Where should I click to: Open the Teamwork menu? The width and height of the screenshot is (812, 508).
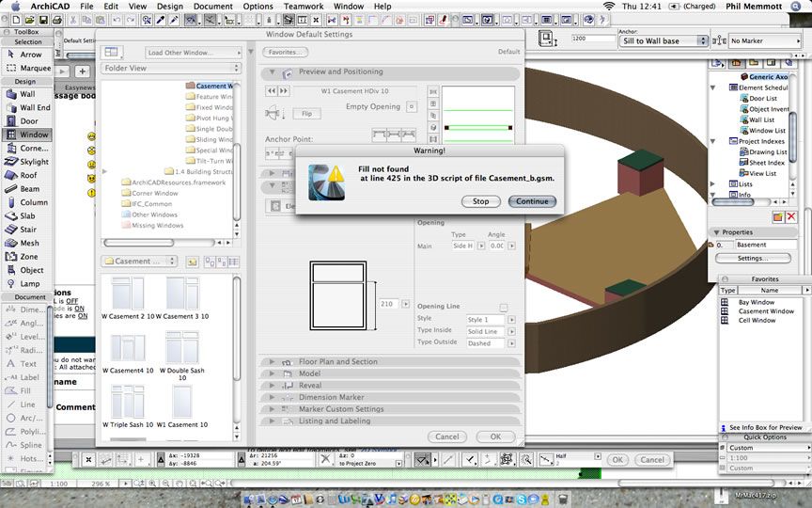point(304,7)
